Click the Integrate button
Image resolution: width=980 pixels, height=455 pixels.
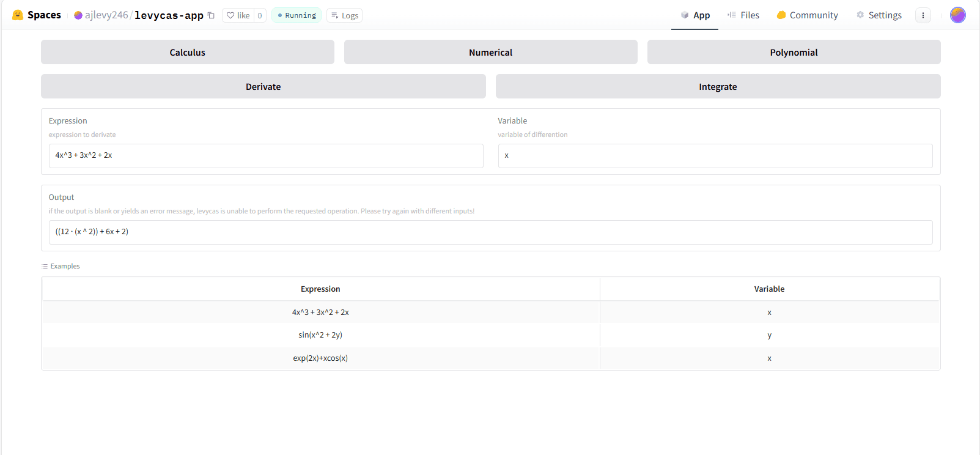coord(718,86)
